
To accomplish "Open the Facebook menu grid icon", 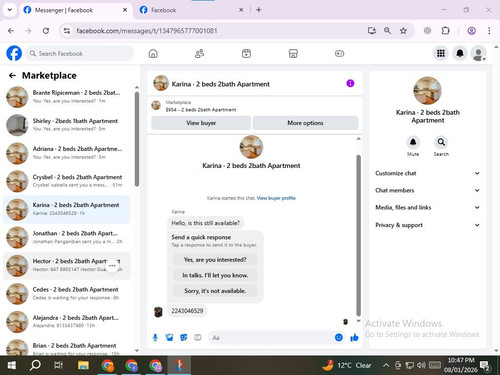I will pyautogui.click(x=441, y=53).
